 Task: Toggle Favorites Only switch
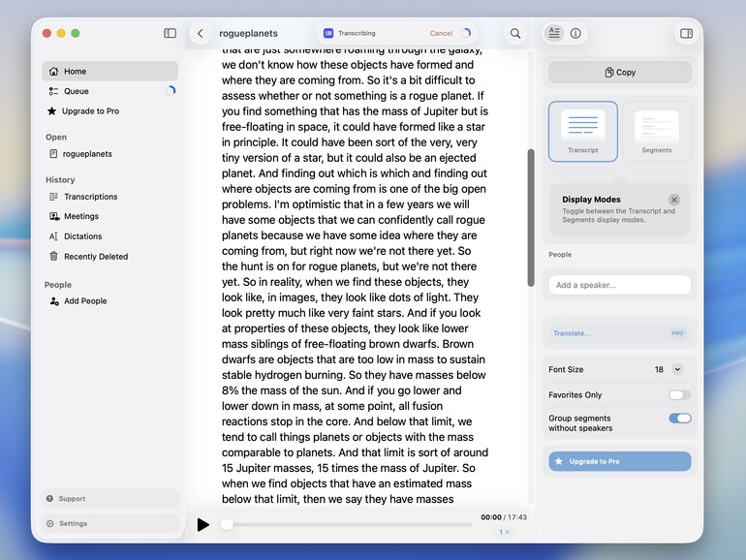[680, 395]
